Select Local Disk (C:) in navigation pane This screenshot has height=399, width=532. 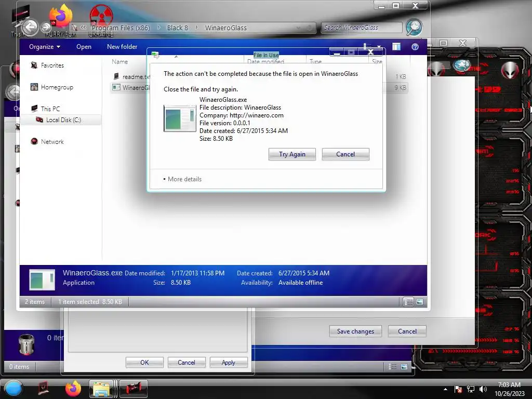coord(63,120)
